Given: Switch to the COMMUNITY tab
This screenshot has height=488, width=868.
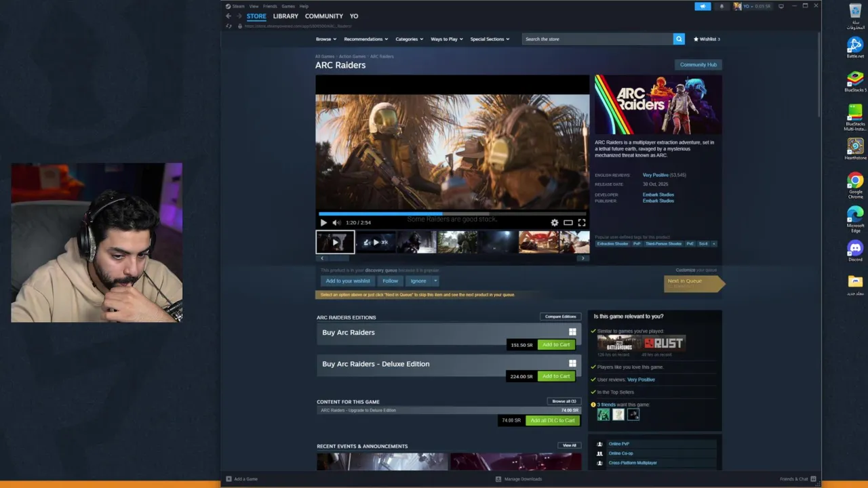Looking at the screenshot, I should pyautogui.click(x=324, y=16).
